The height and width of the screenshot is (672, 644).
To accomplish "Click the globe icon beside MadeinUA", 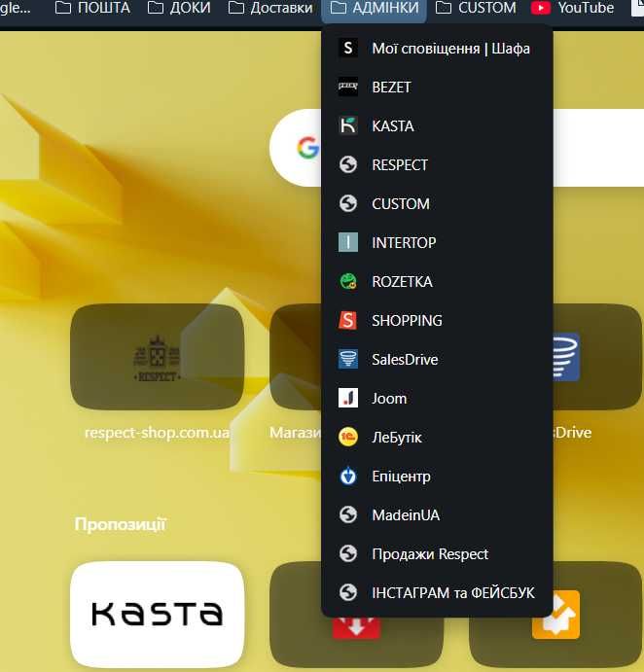I will [348, 514].
